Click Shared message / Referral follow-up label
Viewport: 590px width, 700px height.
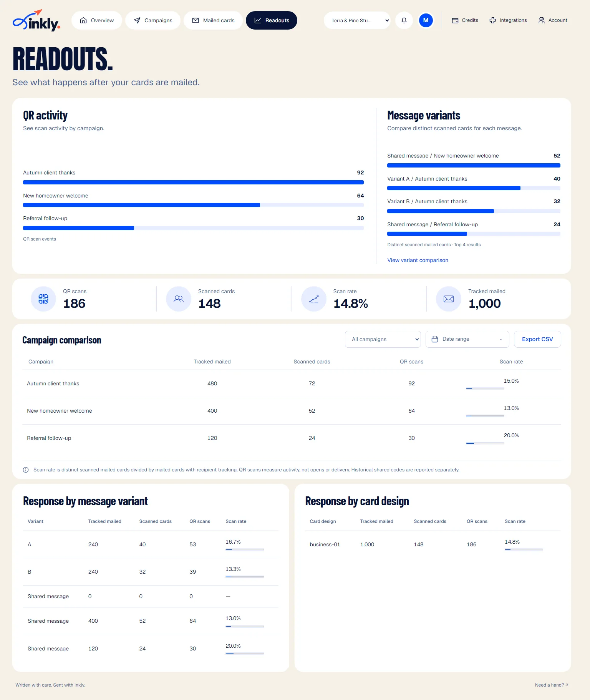coord(433,224)
